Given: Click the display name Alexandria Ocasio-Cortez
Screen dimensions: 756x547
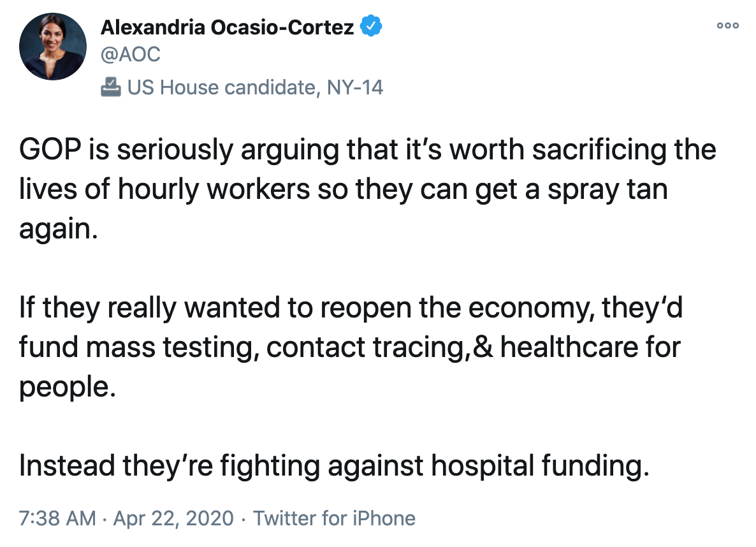Looking at the screenshot, I should (227, 28).
